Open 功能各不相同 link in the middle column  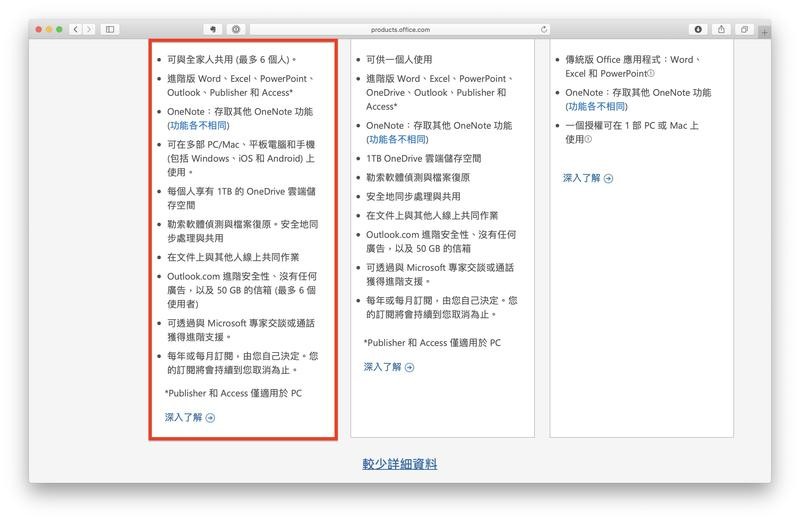397,139
